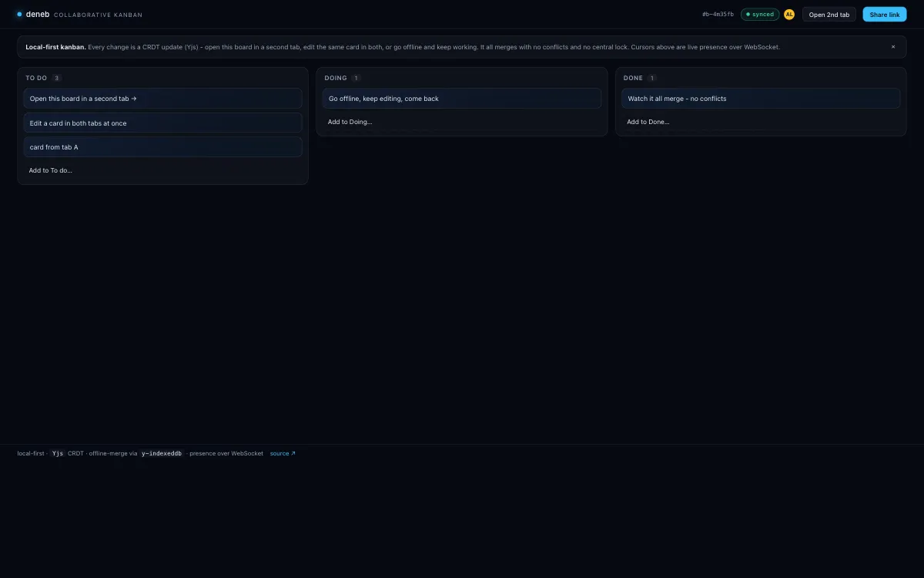Select the "Go offline, keep editing, come back" card
924x578 pixels.
(x=461, y=99)
